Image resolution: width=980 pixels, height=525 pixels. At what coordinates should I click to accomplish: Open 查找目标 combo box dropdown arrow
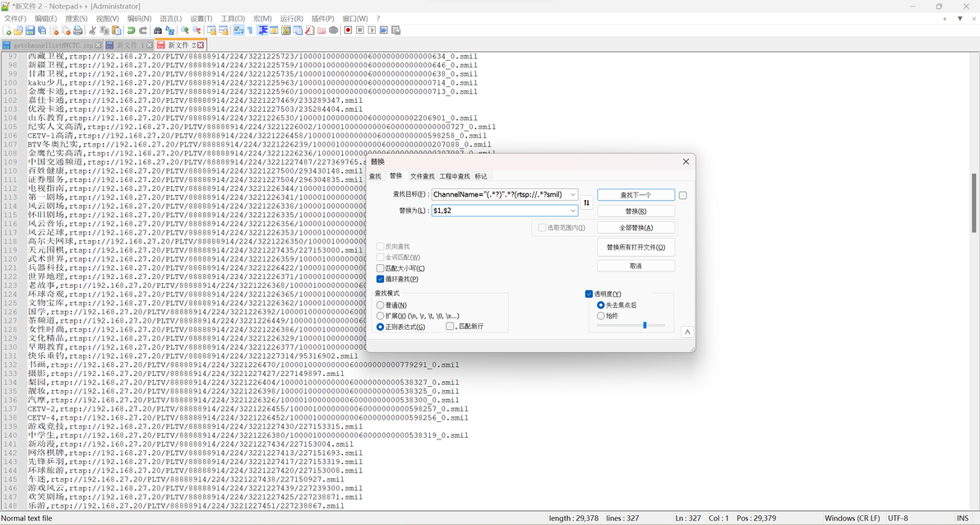[572, 194]
